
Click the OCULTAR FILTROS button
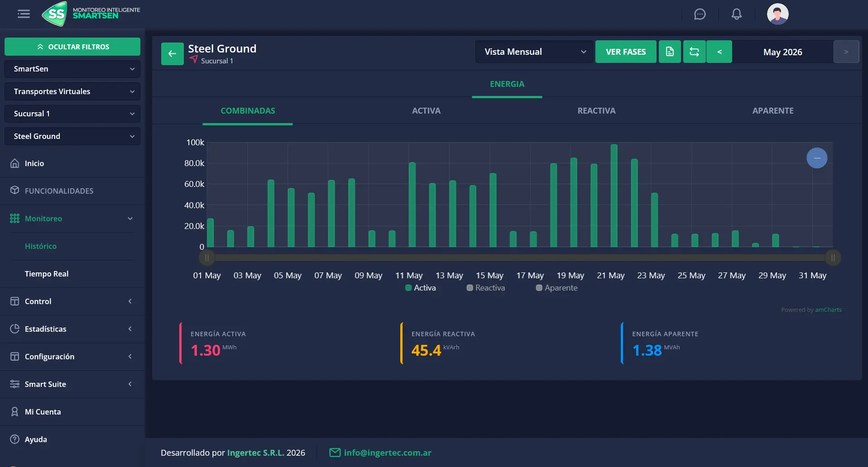[x=72, y=47]
